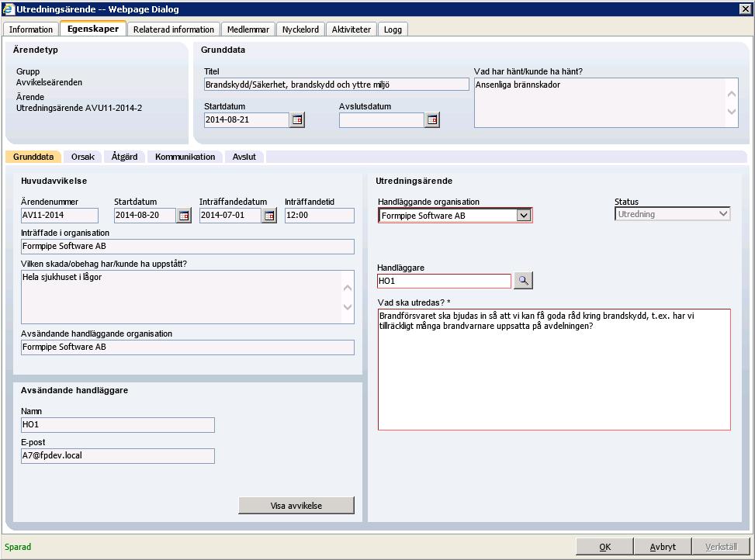Open calendar picker for Grunddata Startdatum 2014-08-21
Image resolution: width=755 pixels, height=560 pixels.
point(297,119)
